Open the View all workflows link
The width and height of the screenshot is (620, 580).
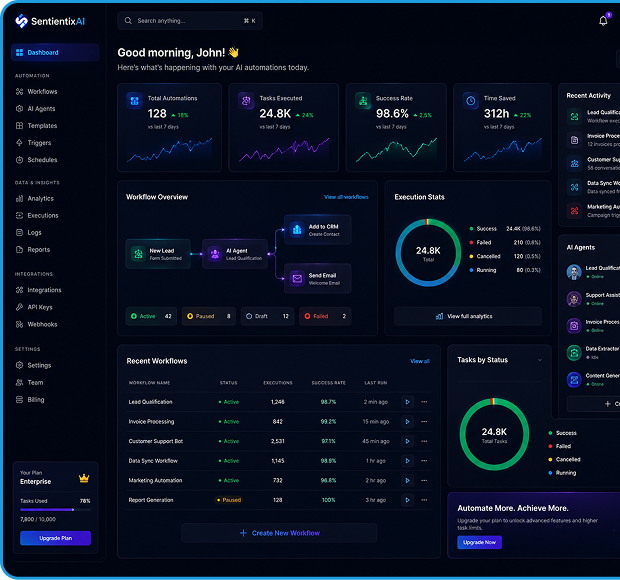(346, 197)
